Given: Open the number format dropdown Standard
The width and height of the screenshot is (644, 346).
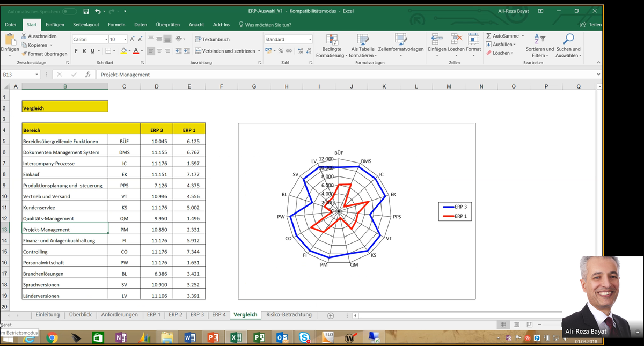Looking at the screenshot, I should (310, 39).
